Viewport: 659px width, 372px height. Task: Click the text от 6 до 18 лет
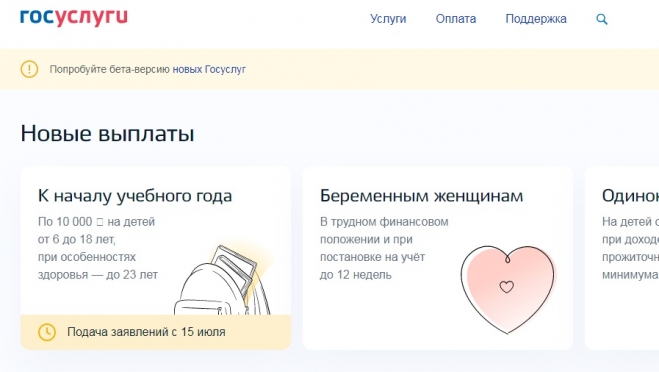tap(76, 240)
